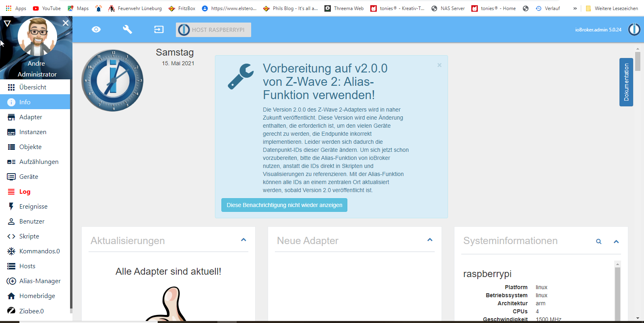Click the Benutzer person icon

pyautogui.click(x=11, y=222)
